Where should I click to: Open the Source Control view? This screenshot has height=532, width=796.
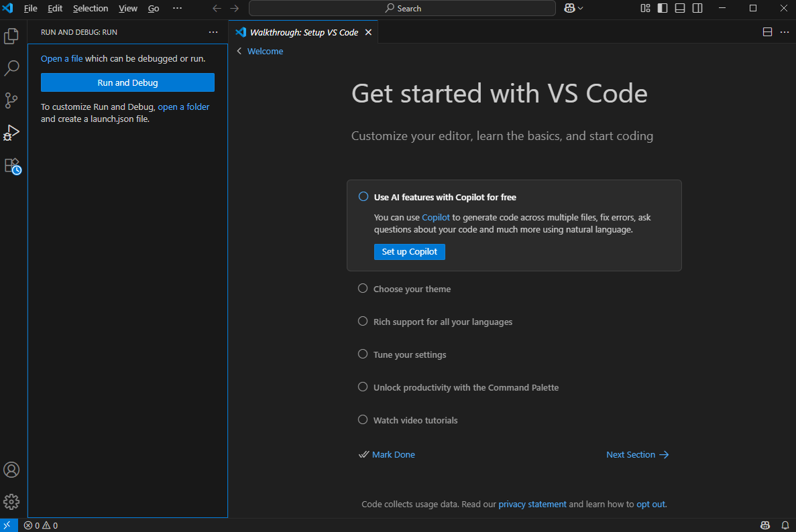pyautogui.click(x=11, y=101)
